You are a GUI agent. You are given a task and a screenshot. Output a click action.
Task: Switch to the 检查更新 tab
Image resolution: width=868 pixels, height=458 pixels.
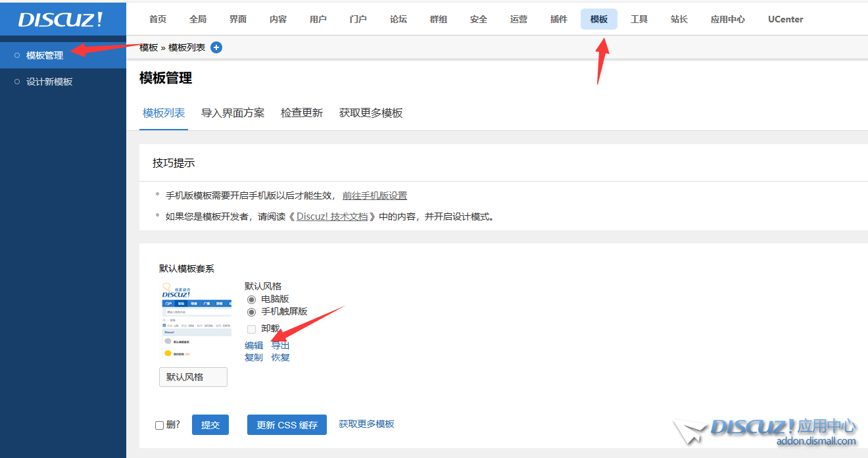pyautogui.click(x=302, y=113)
